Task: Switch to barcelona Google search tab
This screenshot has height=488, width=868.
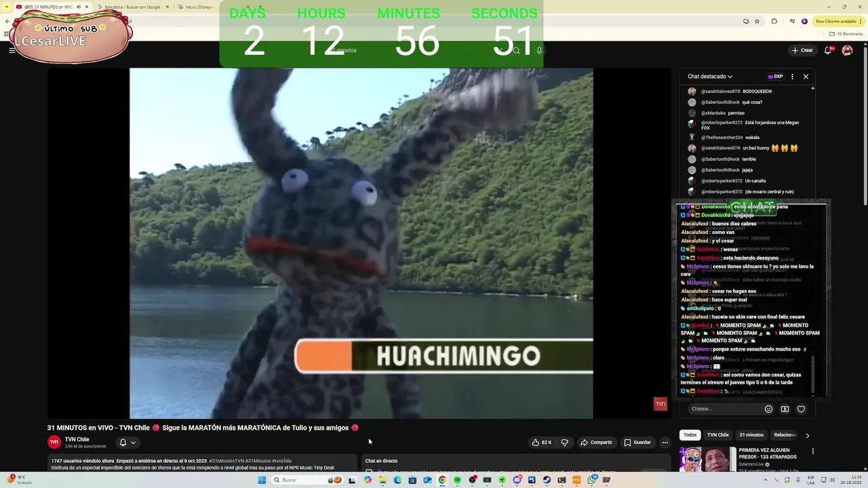Action: tap(132, 7)
